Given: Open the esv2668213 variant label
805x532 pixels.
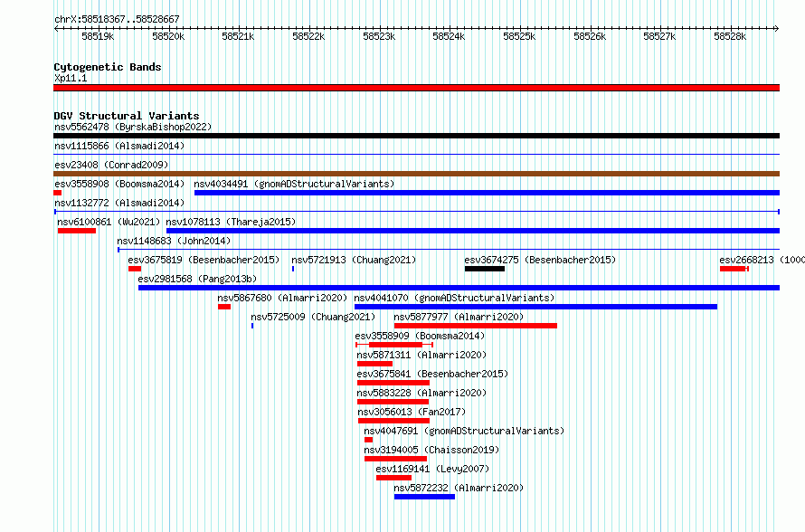Looking at the screenshot, I should tap(762, 260).
